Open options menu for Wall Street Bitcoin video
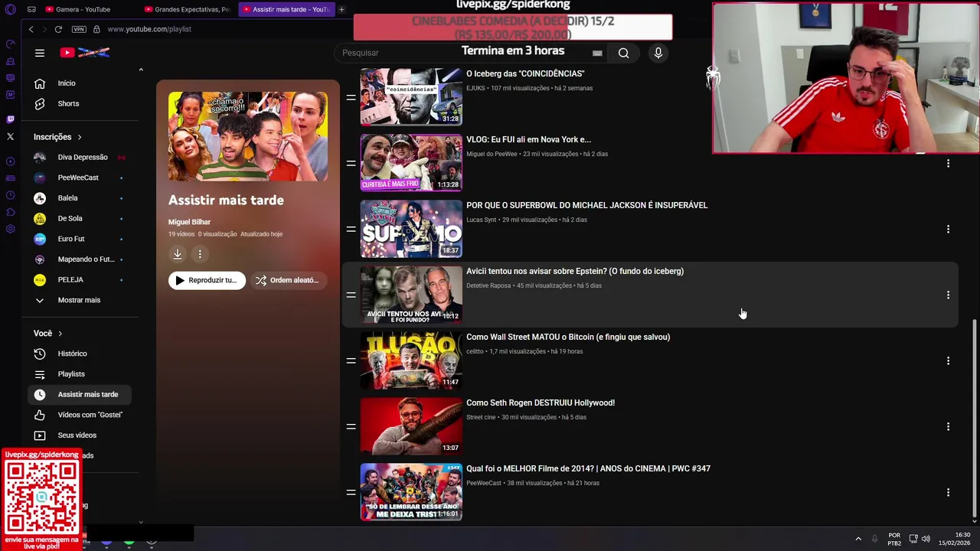Image resolution: width=980 pixels, height=551 pixels. (948, 360)
